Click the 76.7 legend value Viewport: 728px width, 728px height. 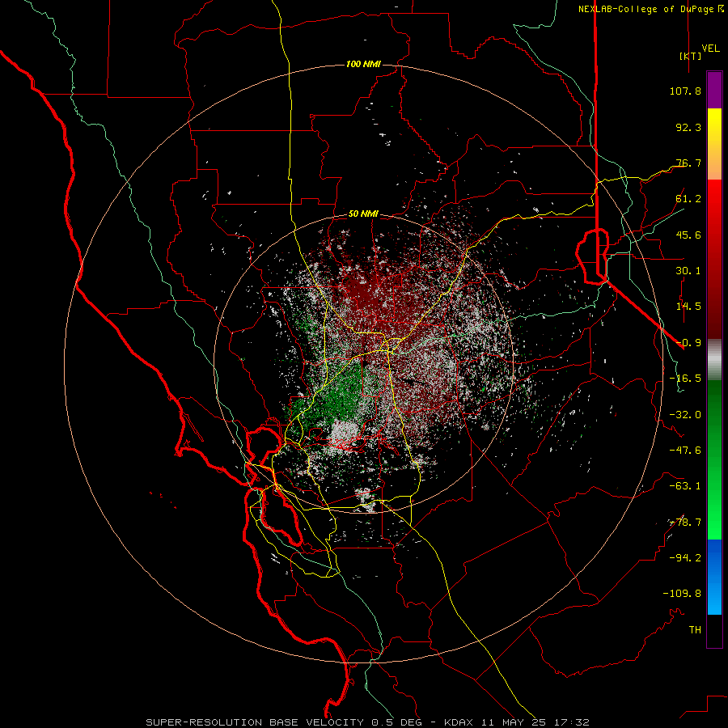(688, 163)
